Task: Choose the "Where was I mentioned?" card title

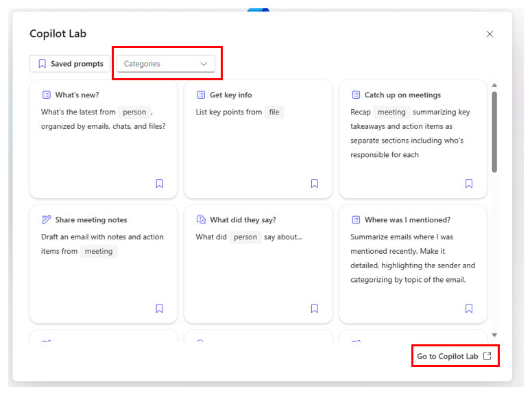Action: click(407, 220)
